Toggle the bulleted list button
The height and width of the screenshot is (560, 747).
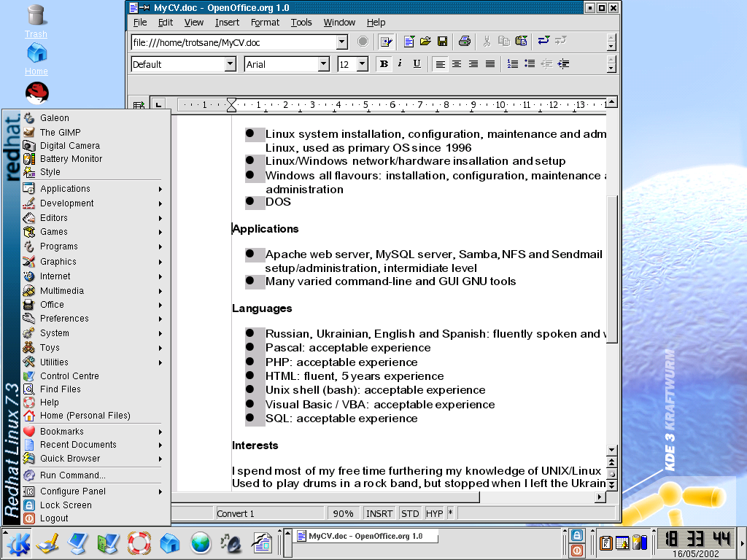pyautogui.click(x=530, y=64)
